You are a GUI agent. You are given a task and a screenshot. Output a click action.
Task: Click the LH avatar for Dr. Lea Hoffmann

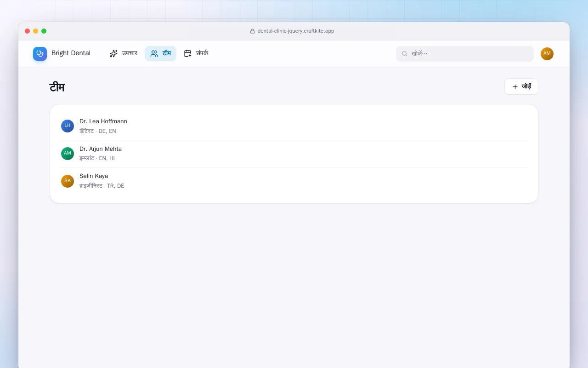pyautogui.click(x=68, y=126)
